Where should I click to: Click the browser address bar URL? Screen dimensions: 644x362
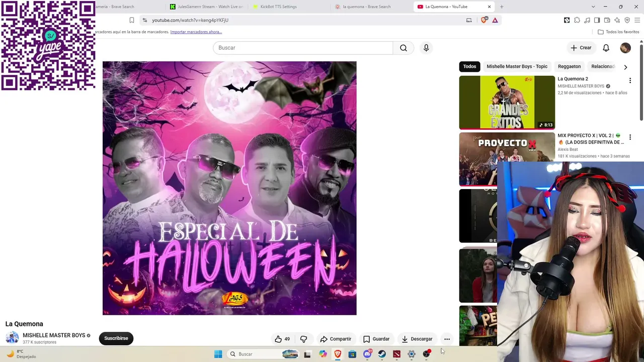(x=190, y=20)
